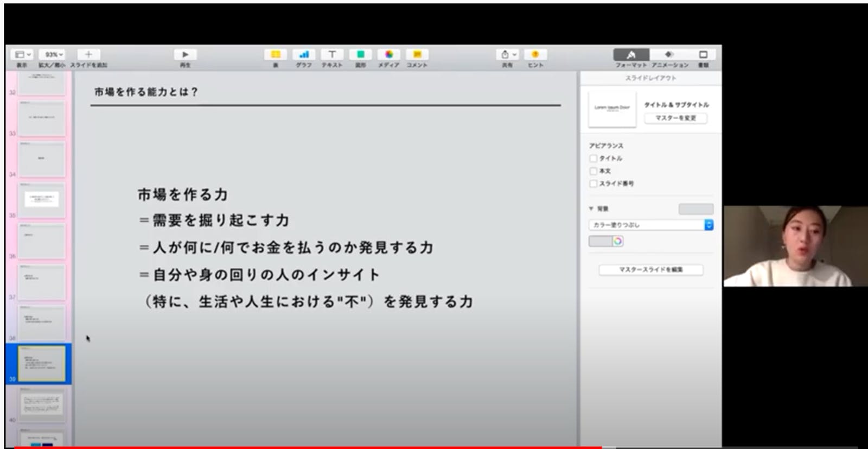This screenshot has height=449, width=868.
Task: Select slide thumbnail 34 in navigator
Action: pyautogui.click(x=42, y=159)
